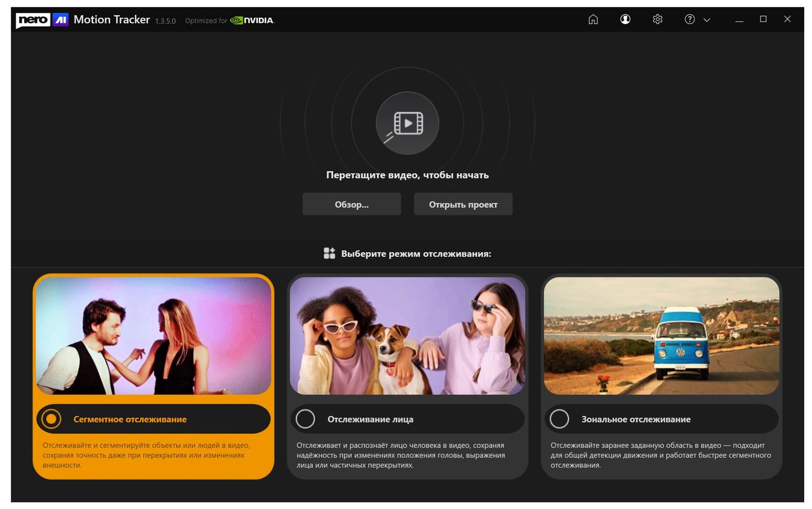Open the user account profile icon
Image resolution: width=812 pixels, height=509 pixels.
[626, 19]
